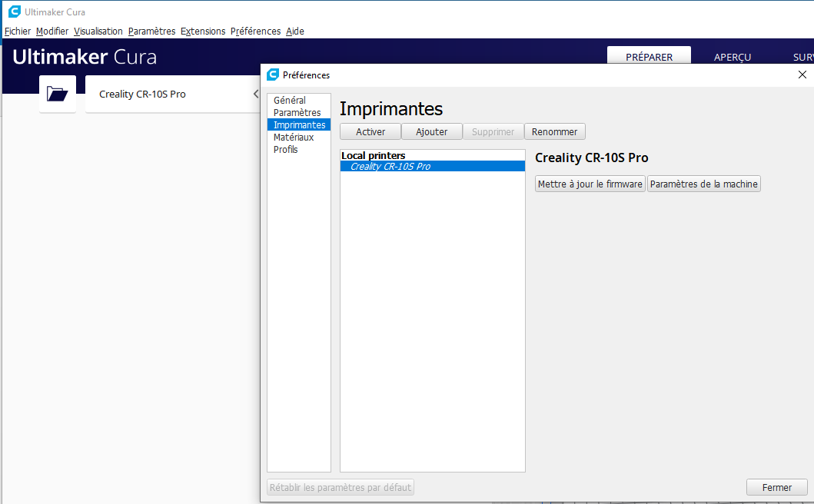The height and width of the screenshot is (504, 814).
Task: Select Matériaux in preferences sidebar
Action: pos(299,137)
